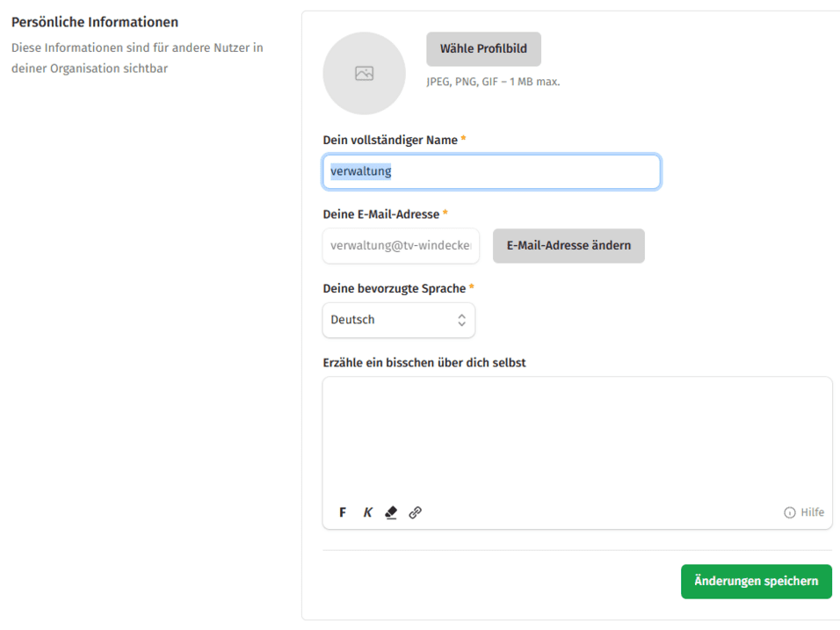Click the disabled email address field
The image size is (840, 630).
click(401, 246)
